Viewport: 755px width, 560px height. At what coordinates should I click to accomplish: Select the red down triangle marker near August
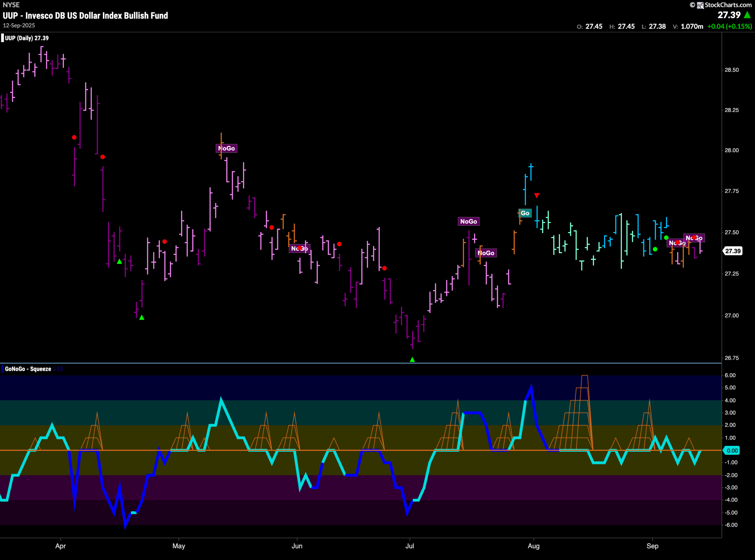click(537, 195)
